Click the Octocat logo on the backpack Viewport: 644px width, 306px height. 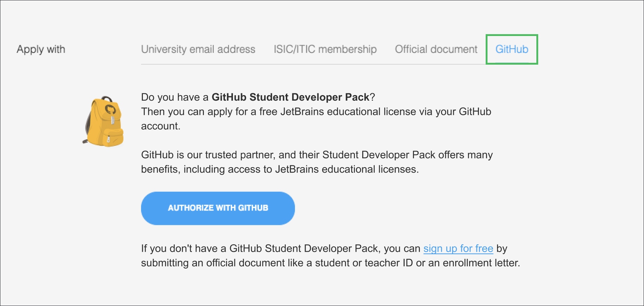click(110, 109)
